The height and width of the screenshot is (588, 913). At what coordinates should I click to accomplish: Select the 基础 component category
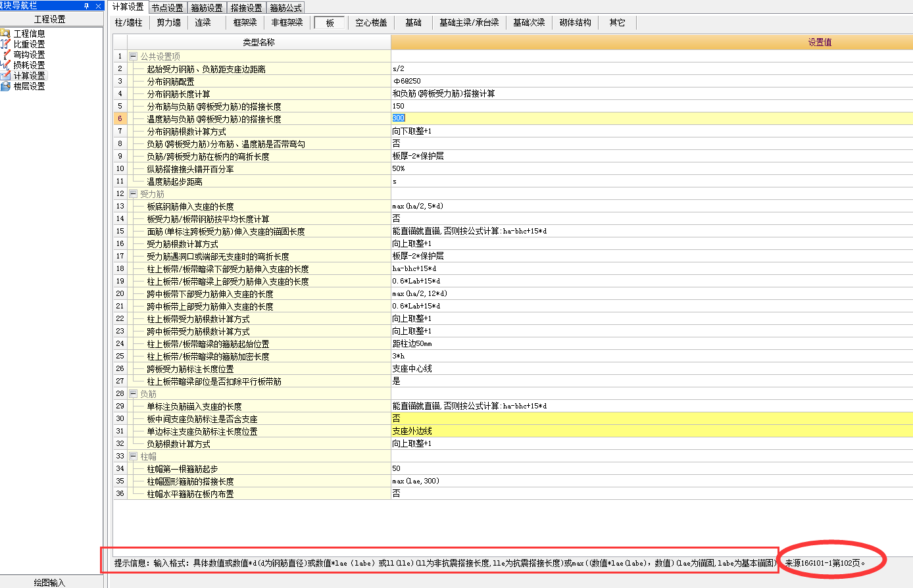413,22
